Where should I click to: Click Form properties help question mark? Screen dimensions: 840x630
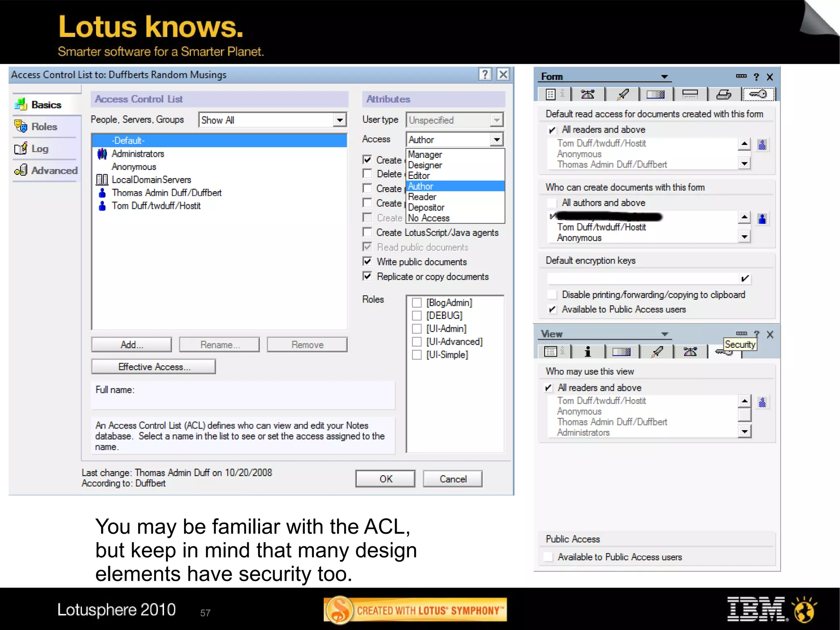tap(756, 77)
